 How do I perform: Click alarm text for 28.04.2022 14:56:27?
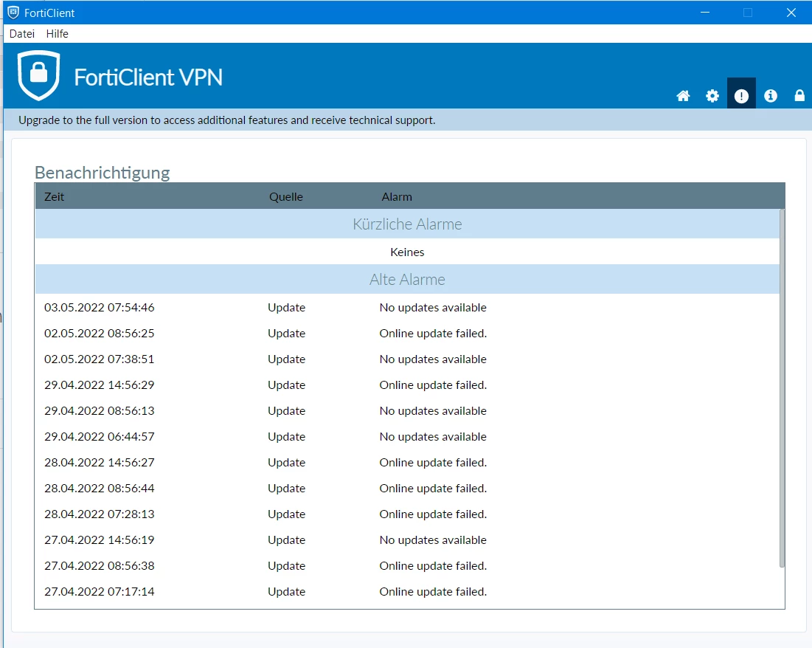tap(433, 463)
